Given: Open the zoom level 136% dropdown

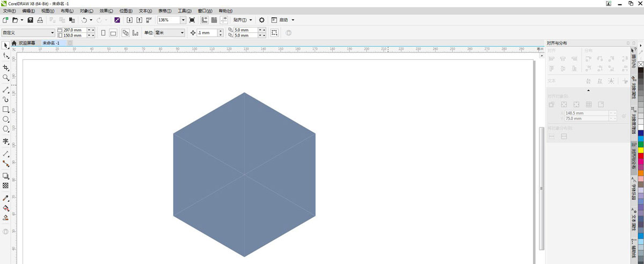Looking at the screenshot, I should 183,20.
